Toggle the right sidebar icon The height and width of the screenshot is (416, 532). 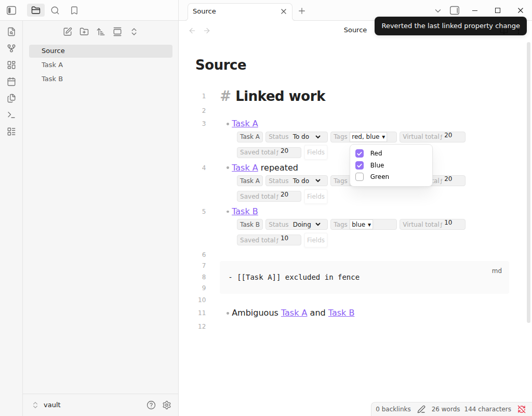coord(455,10)
